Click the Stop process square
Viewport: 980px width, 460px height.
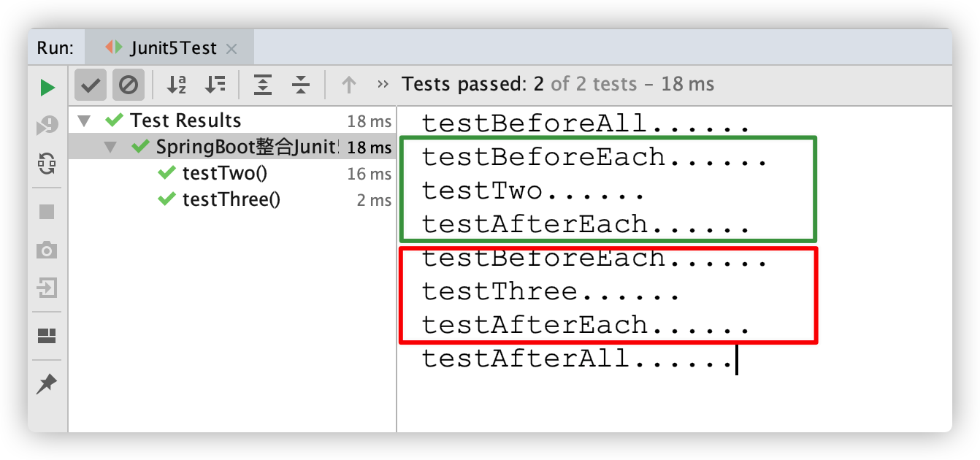click(x=47, y=212)
